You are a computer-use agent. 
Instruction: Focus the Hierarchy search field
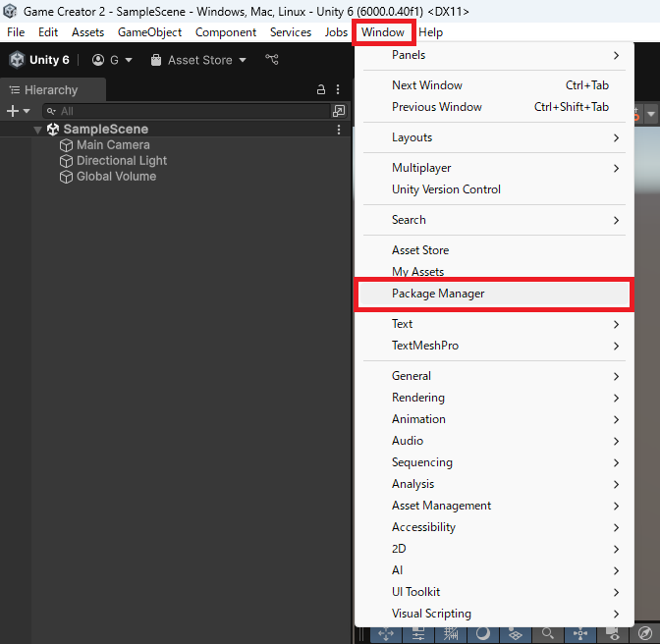187,111
